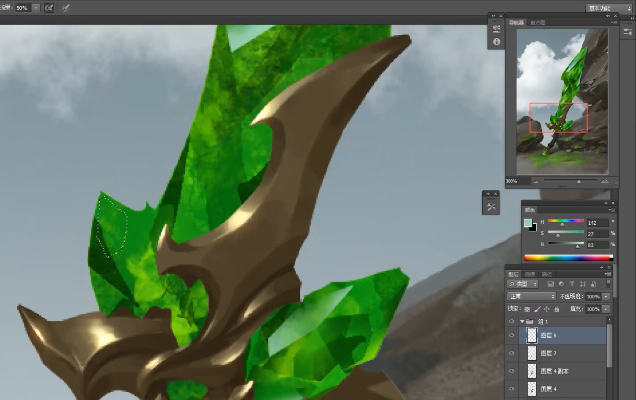Toggle visibility of 图层 4 副本 layer

(513, 370)
